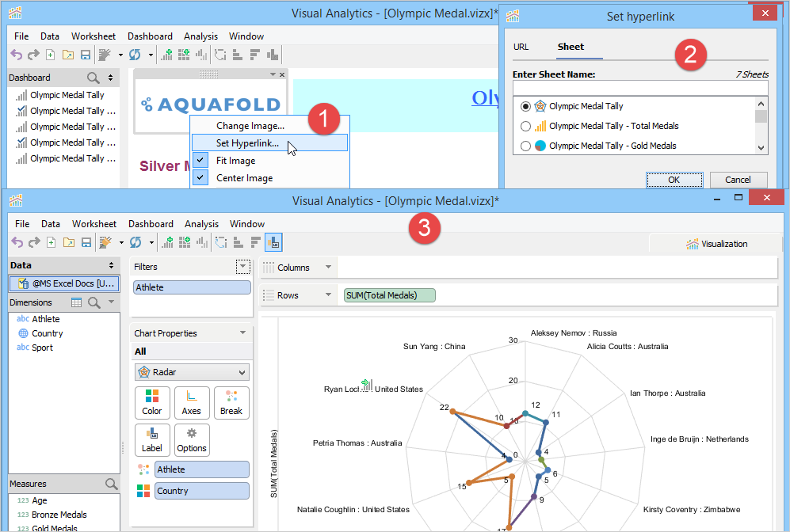Swap rows and columns icon, lower toolbar

pos(221,242)
